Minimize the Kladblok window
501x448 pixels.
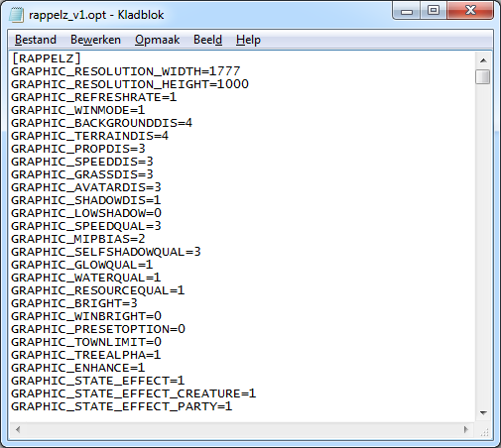pos(407,11)
